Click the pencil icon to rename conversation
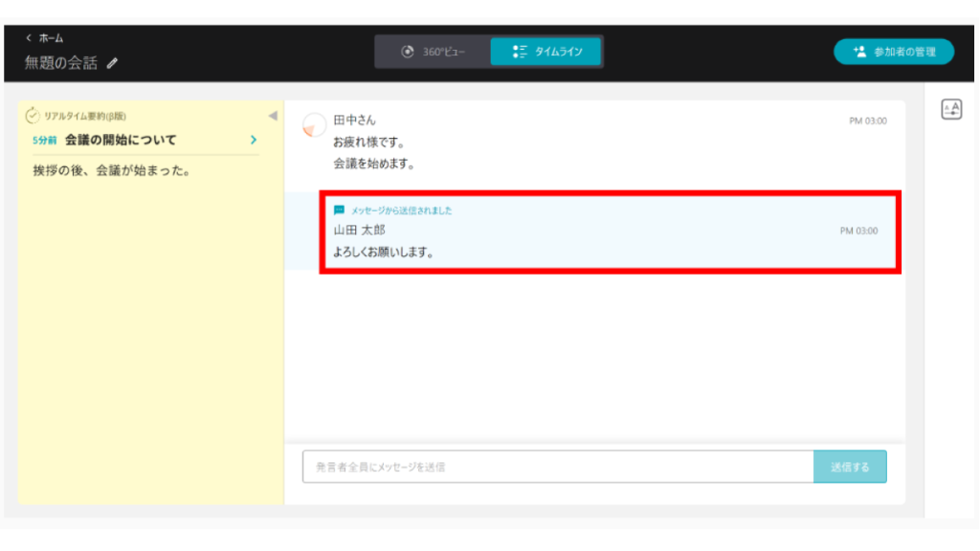 [113, 63]
